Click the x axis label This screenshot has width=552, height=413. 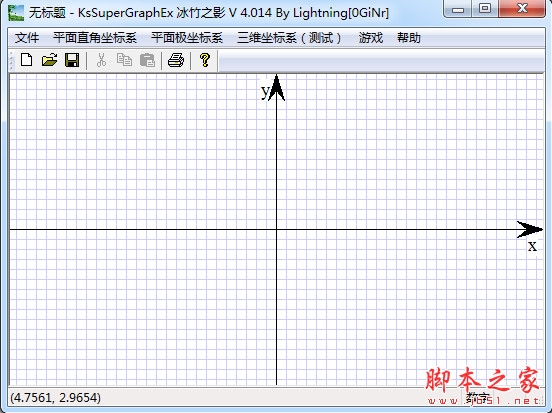[532, 246]
